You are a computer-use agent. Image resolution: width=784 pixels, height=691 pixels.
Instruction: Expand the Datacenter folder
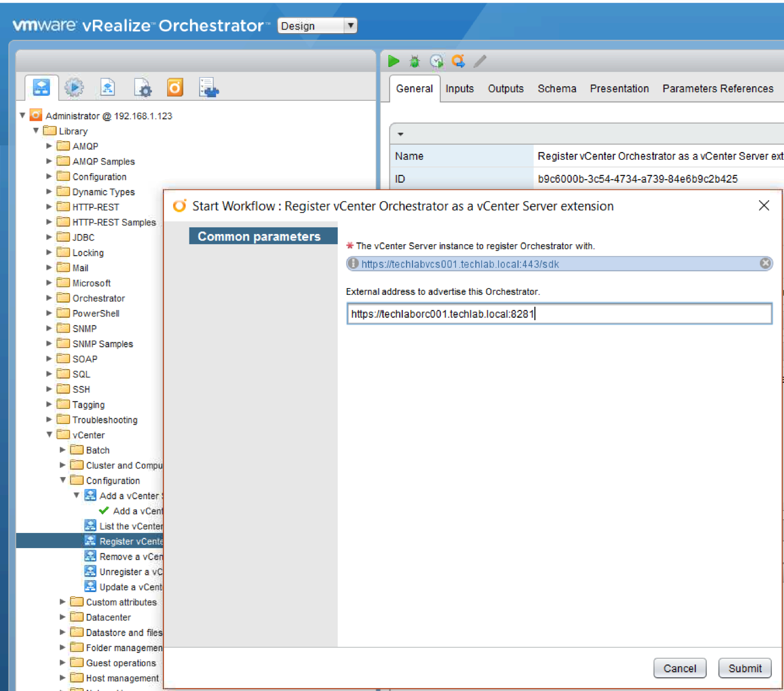click(63, 616)
